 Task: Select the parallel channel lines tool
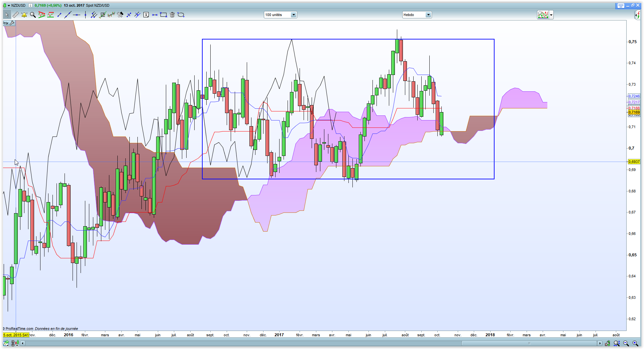(x=94, y=15)
